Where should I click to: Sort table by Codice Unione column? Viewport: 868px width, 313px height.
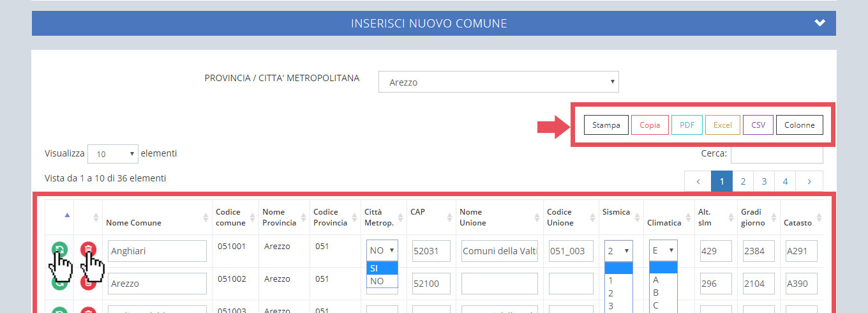571,217
